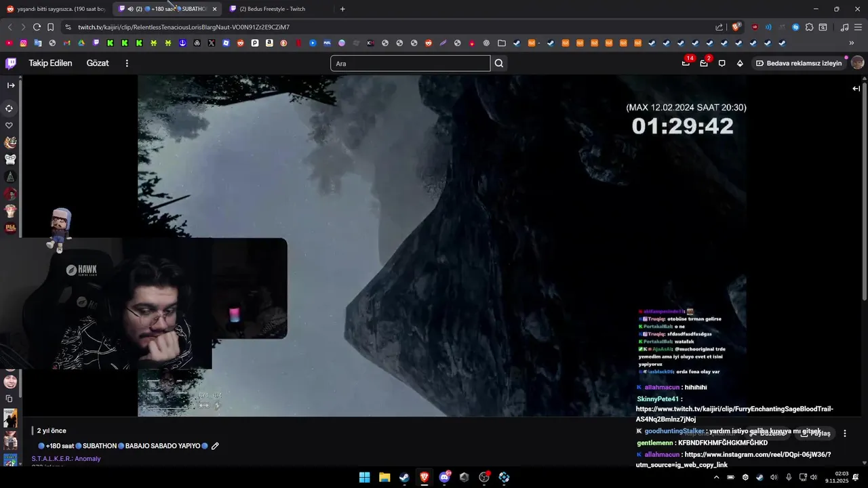Open the uBlock Origin extension icon
The height and width of the screenshot is (488, 868).
[755, 27]
